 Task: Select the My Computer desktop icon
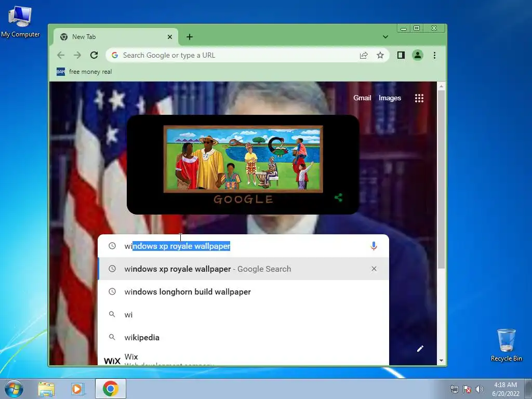coord(20,21)
